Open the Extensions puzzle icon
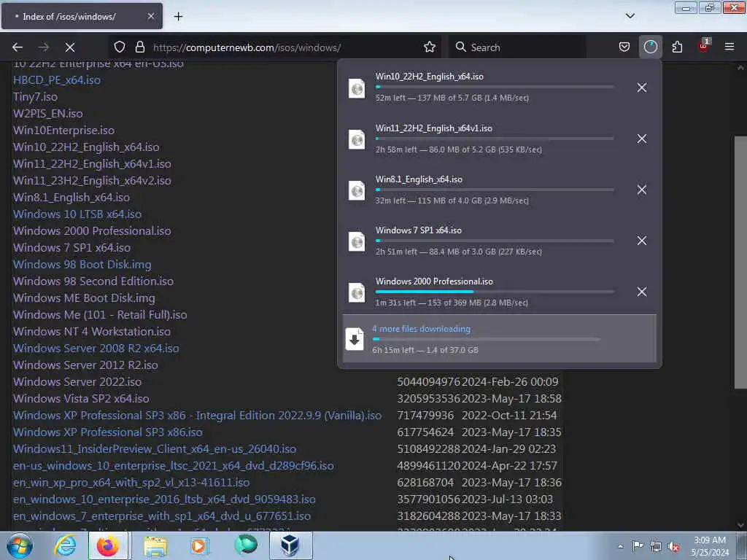Screen dimensions: 747x560 pyautogui.click(x=677, y=47)
